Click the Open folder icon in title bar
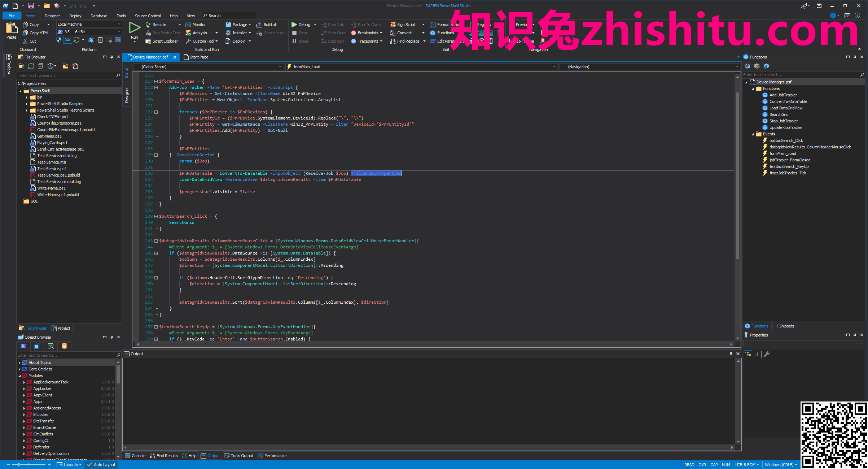The image size is (868, 469). pos(47,6)
